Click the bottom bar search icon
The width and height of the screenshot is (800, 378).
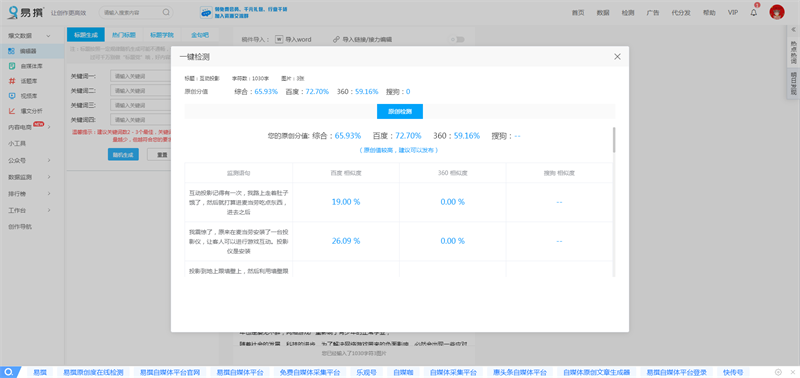pos(10,372)
